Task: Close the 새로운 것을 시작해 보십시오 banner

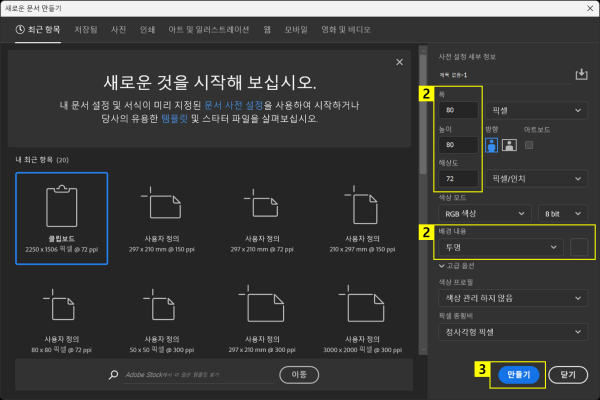Action: point(399,62)
